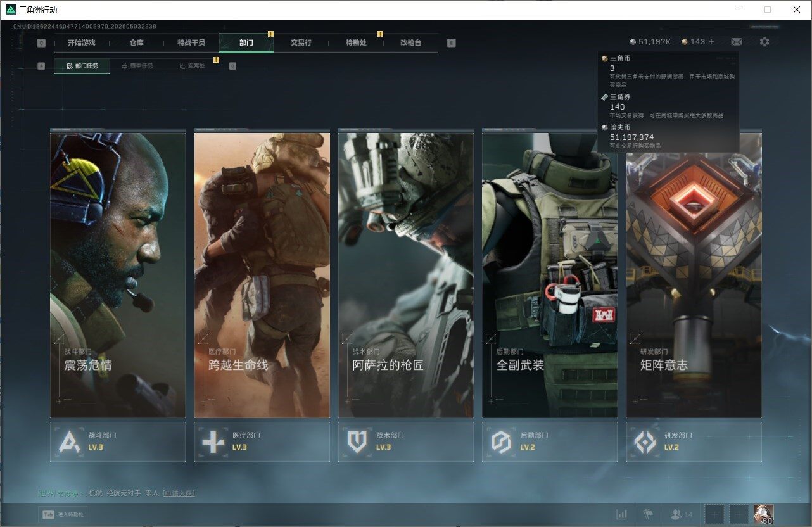Go to the 特战干员 tab

pyautogui.click(x=191, y=42)
